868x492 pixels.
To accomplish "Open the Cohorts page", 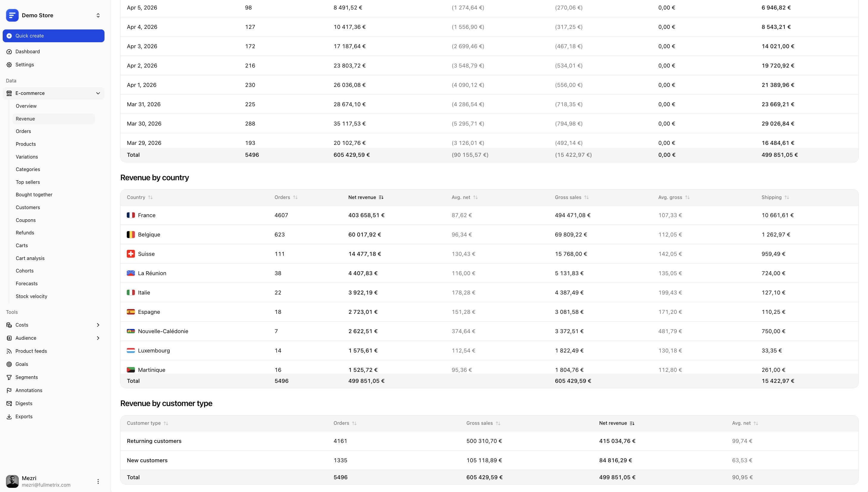I will coord(25,271).
